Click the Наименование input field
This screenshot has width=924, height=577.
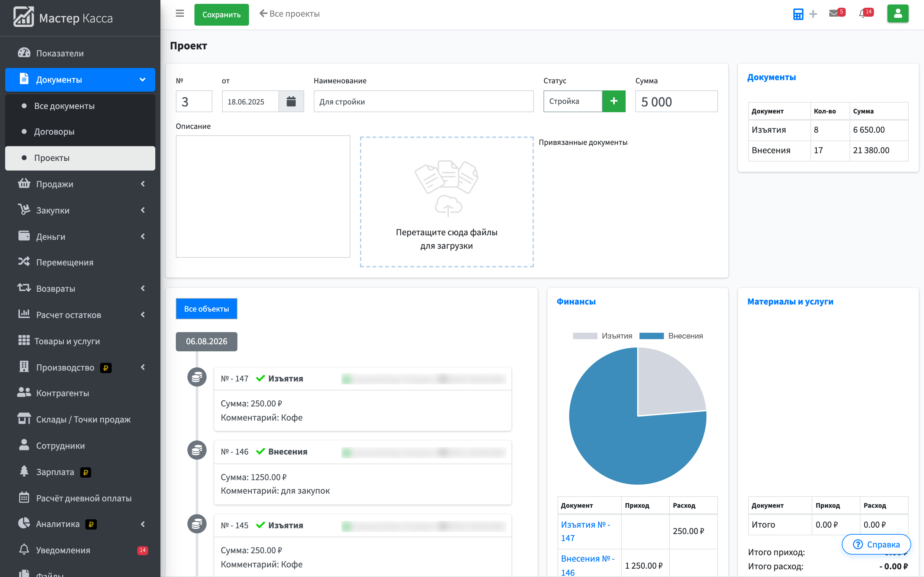click(x=424, y=102)
